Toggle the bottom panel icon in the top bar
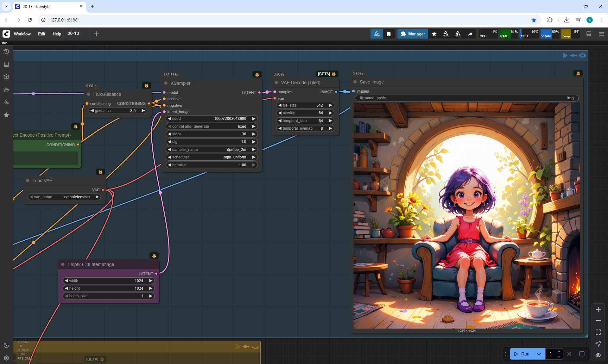The image size is (608, 364). point(589,34)
